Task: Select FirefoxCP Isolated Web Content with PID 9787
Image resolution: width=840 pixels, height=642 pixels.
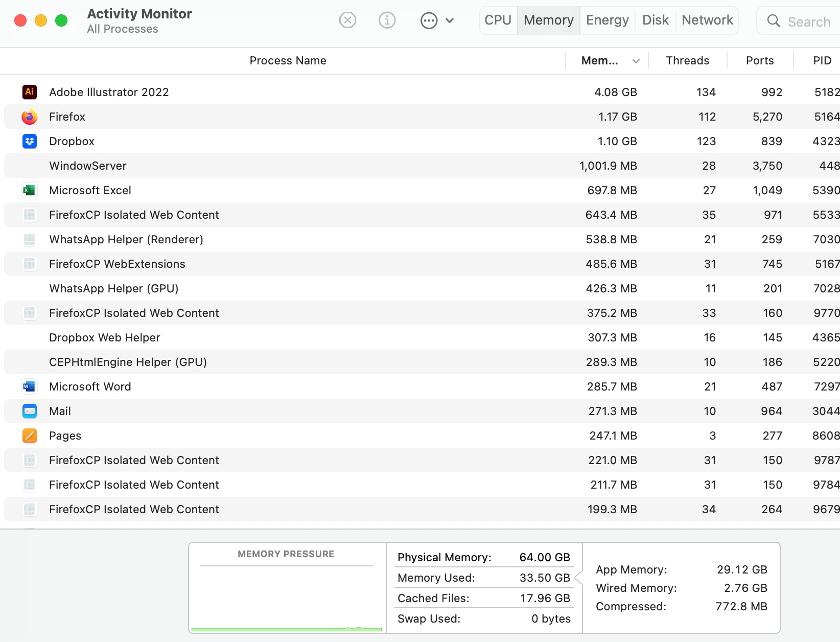Action: click(x=422, y=460)
